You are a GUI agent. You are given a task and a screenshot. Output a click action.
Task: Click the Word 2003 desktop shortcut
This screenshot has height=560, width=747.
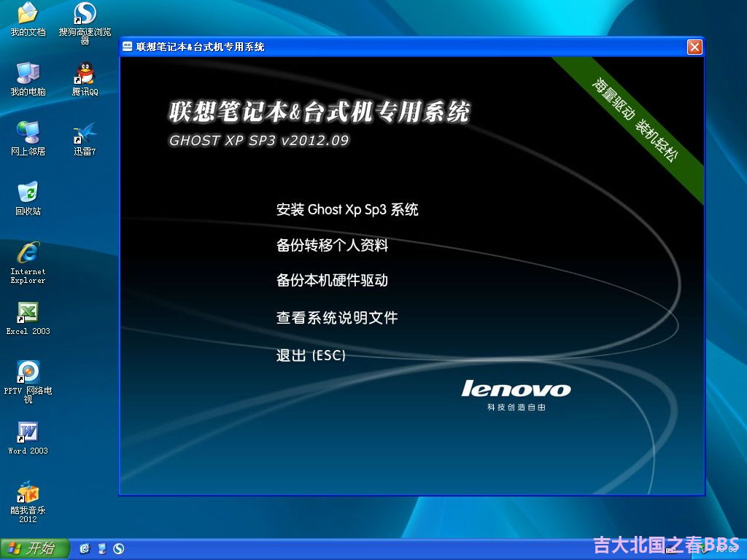click(x=28, y=438)
